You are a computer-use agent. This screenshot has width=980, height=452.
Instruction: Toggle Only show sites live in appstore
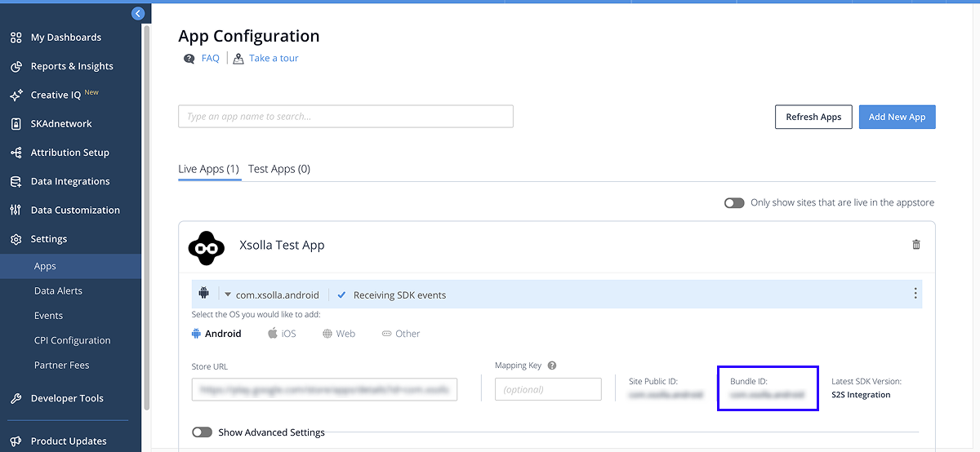coord(733,203)
